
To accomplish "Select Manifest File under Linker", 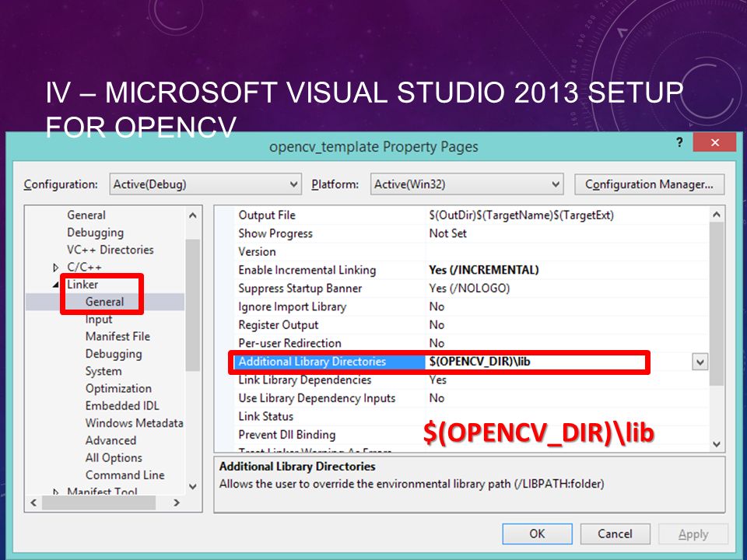I will pos(117,336).
